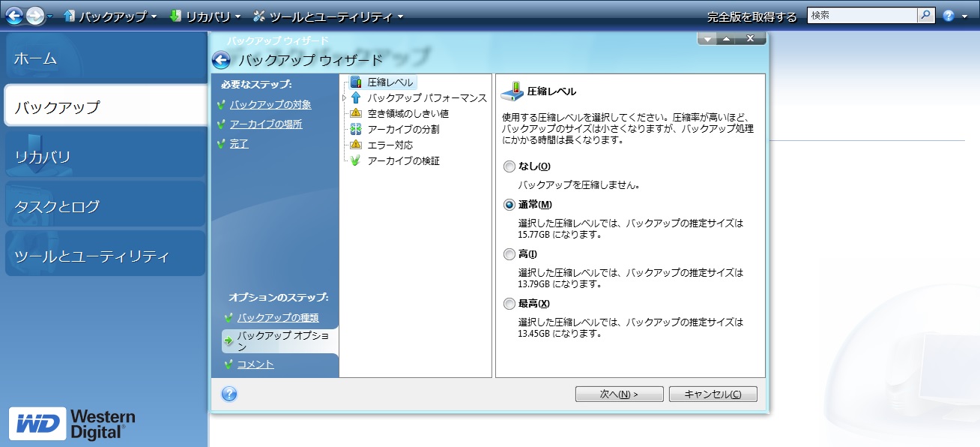
Task: Click the wizard window roll-down arrow button
Action: (708, 38)
